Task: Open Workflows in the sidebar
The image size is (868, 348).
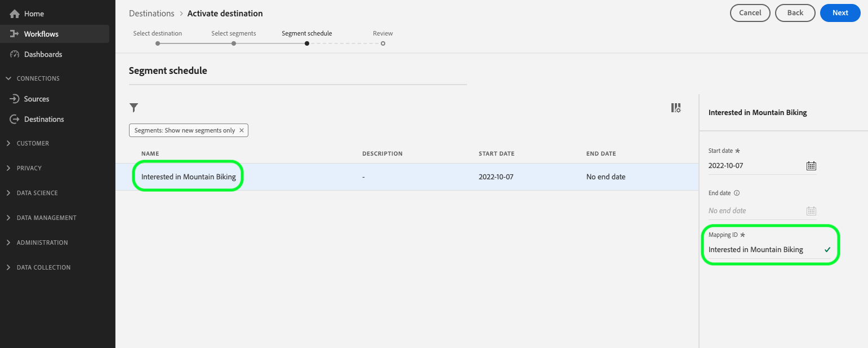Action: click(55, 34)
